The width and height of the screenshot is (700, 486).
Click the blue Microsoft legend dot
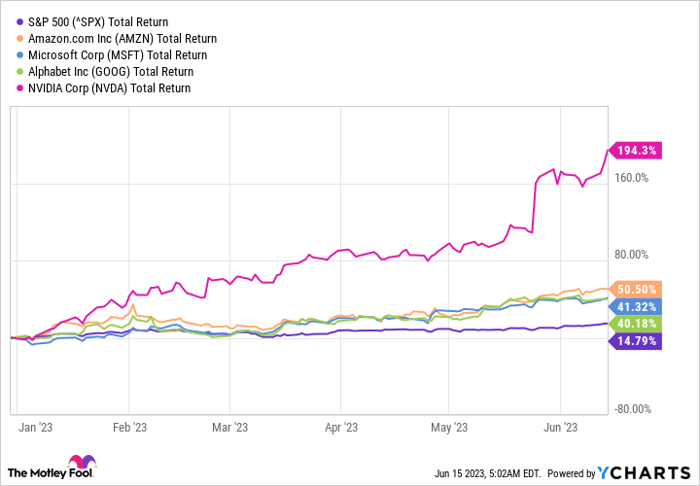click(x=19, y=55)
